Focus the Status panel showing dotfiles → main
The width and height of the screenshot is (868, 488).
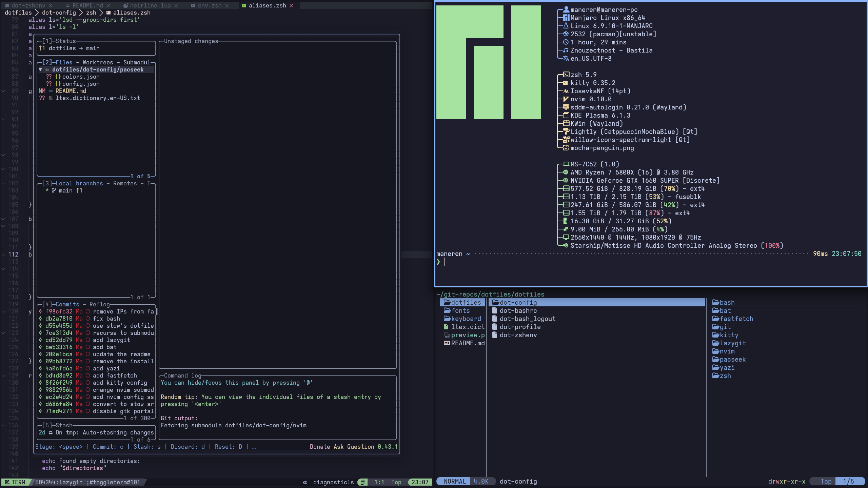click(96, 48)
